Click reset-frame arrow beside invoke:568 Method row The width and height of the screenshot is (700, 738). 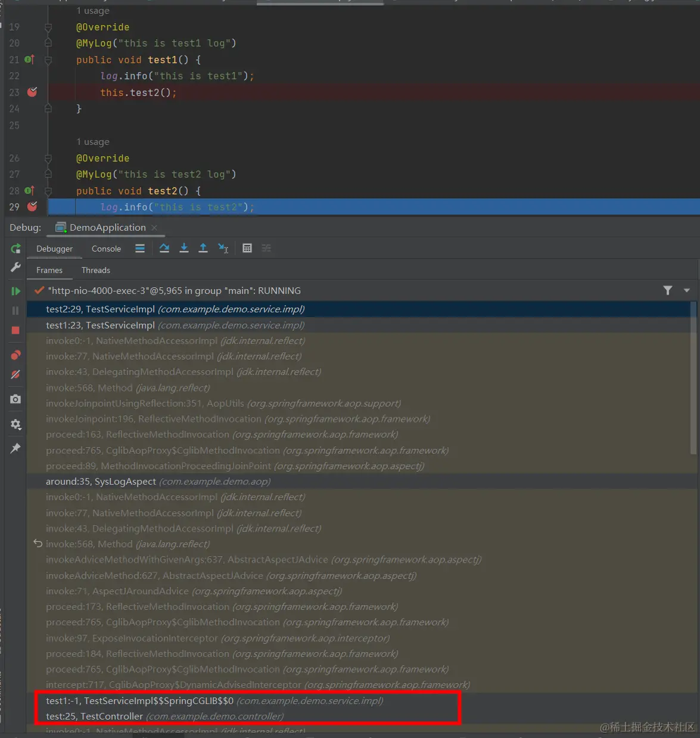[38, 543]
